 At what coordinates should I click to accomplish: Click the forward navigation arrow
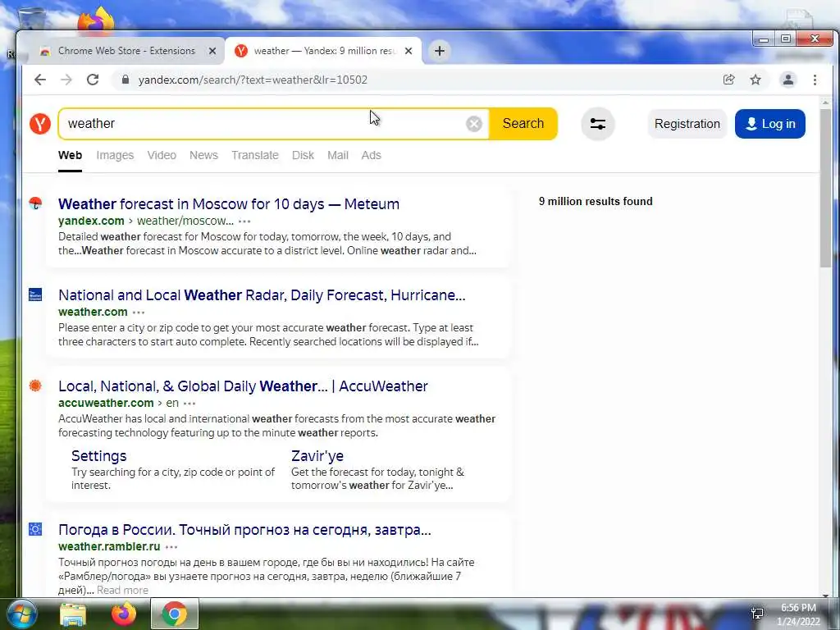66,80
